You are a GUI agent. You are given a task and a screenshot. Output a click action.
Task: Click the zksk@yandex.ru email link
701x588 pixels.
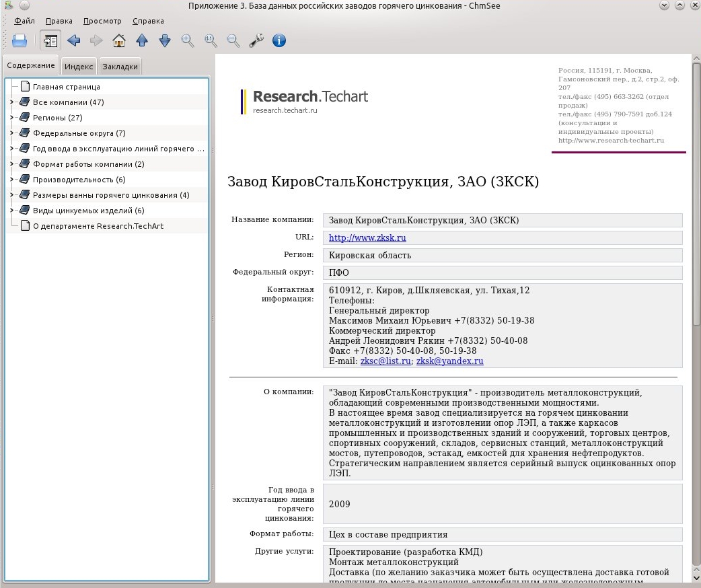point(450,361)
